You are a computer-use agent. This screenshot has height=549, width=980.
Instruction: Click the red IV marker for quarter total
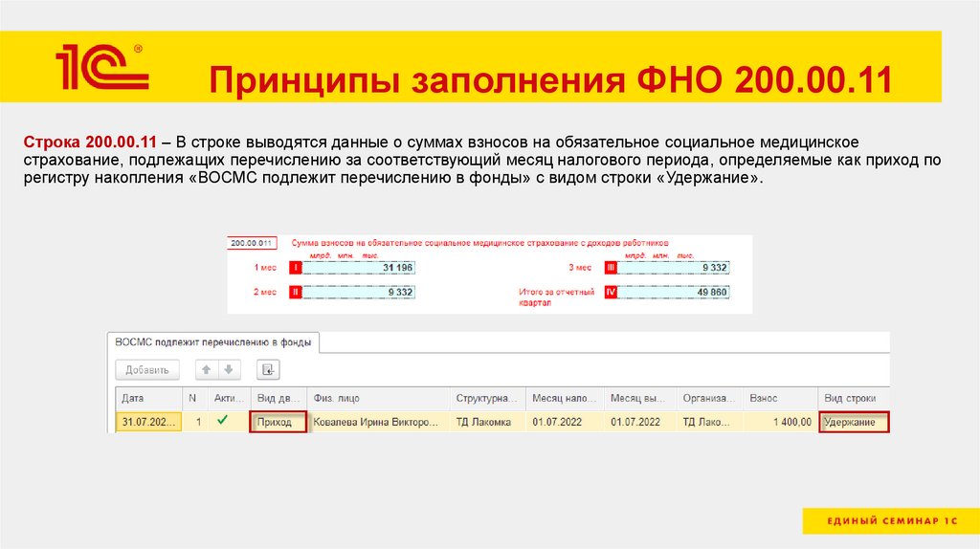click(x=611, y=292)
